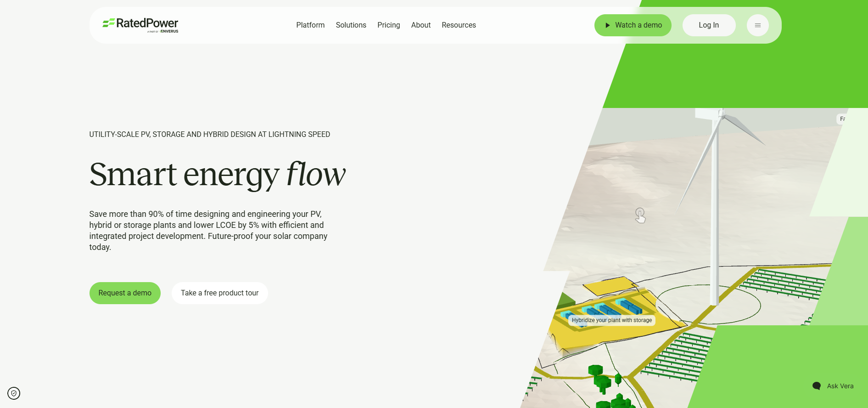Expand the Resources menu

[x=459, y=25]
